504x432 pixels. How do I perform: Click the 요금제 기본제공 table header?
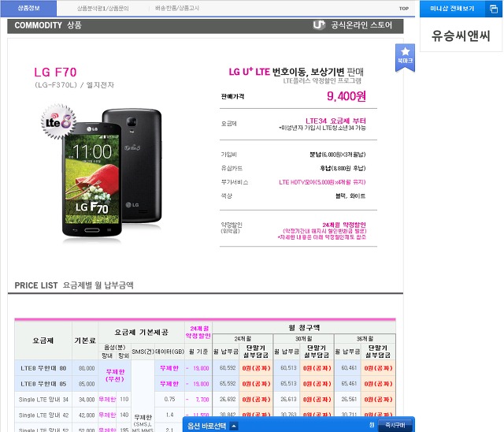pyautogui.click(x=142, y=333)
